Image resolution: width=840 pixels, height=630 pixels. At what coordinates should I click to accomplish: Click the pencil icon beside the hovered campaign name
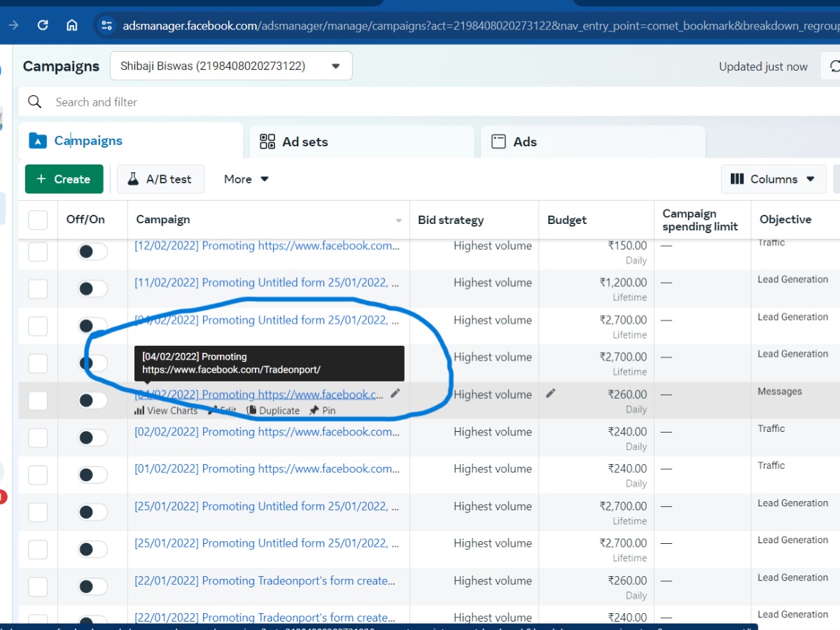(395, 394)
